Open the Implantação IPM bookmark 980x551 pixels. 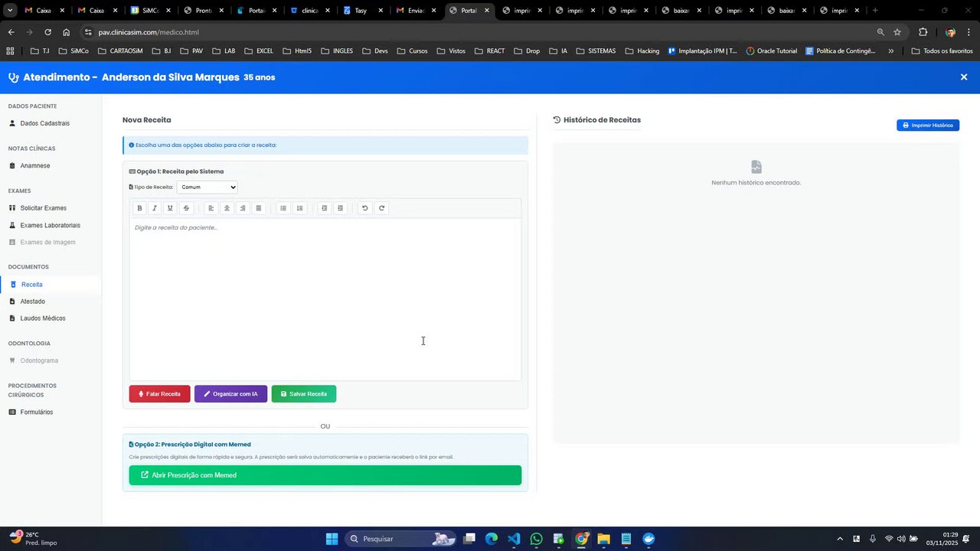702,51
